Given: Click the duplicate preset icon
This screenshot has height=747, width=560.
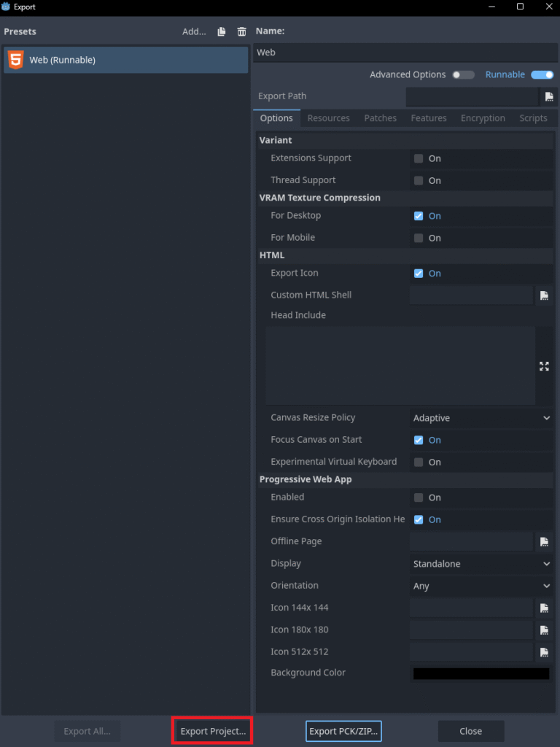Looking at the screenshot, I should [222, 31].
